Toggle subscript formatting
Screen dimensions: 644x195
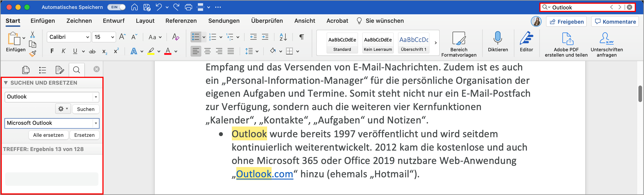(105, 52)
